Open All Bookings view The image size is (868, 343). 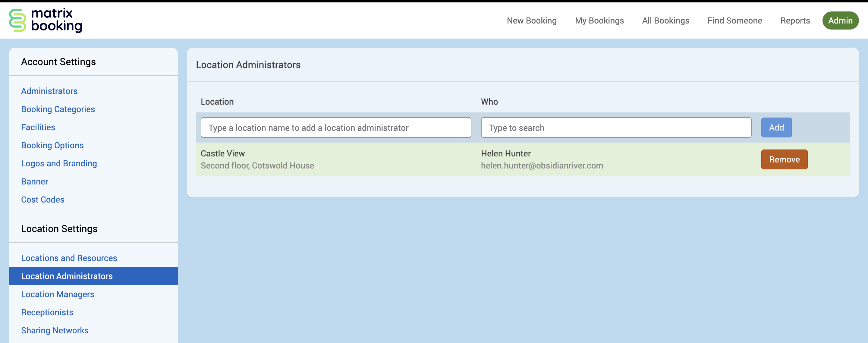tap(665, 20)
